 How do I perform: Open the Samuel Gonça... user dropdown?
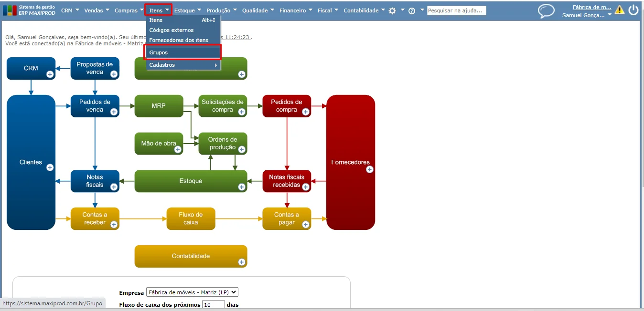click(x=587, y=15)
